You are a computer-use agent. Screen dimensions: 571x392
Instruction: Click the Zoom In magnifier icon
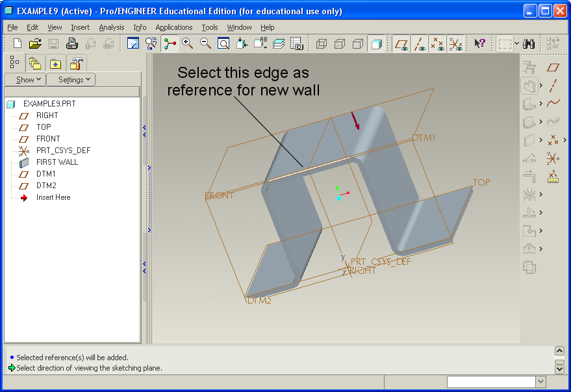click(188, 43)
